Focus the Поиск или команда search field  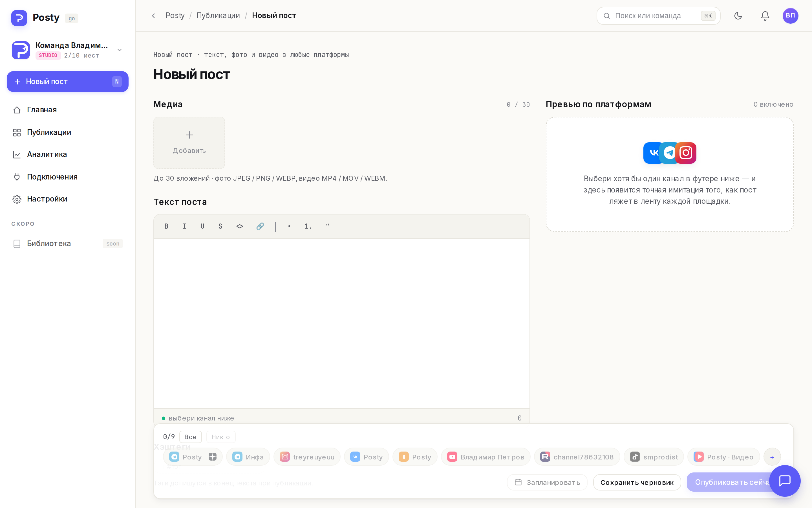[x=658, y=16]
